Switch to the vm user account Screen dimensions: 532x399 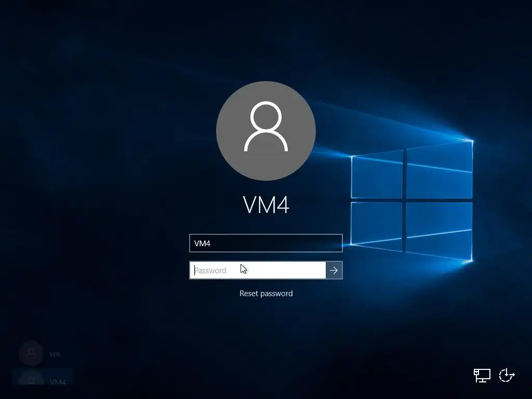tap(43, 354)
